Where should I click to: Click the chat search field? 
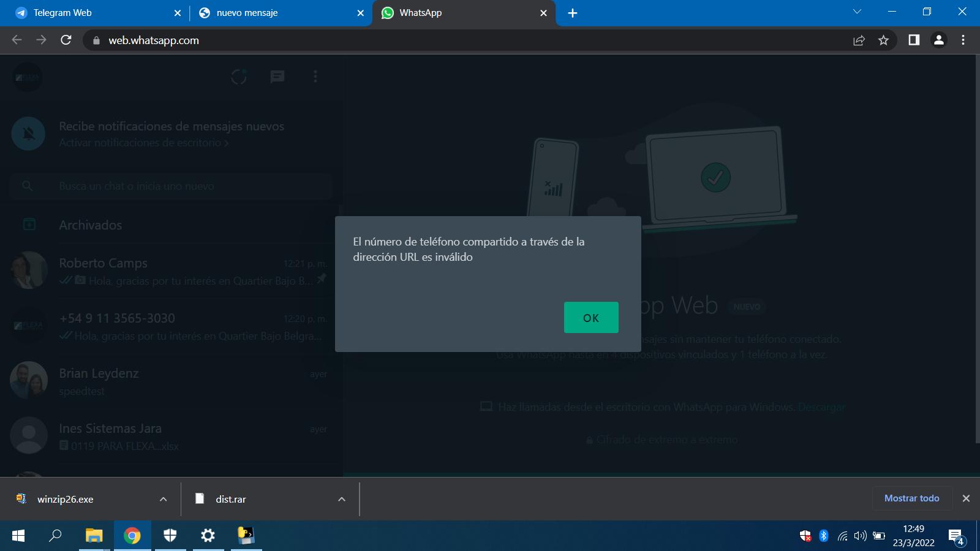pyautogui.click(x=171, y=186)
